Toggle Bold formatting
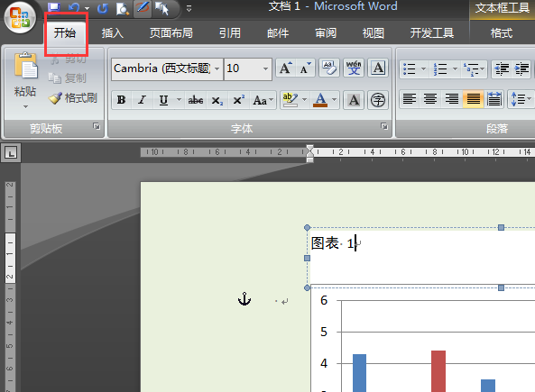Viewport: 535px width, 392px height. tap(121, 100)
